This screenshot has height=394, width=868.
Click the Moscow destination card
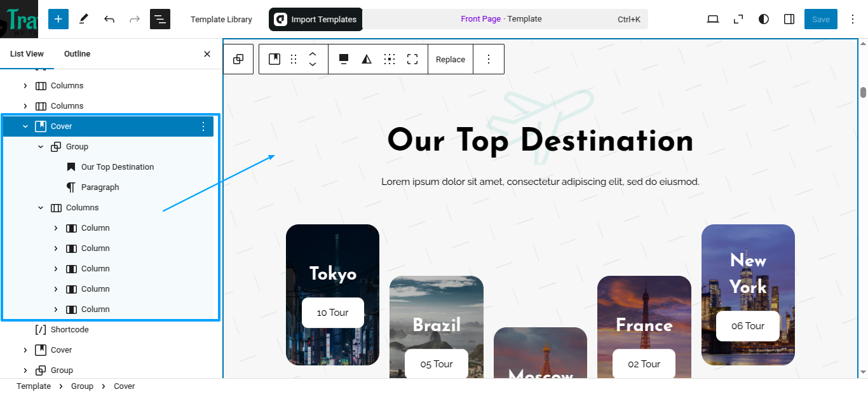click(540, 353)
